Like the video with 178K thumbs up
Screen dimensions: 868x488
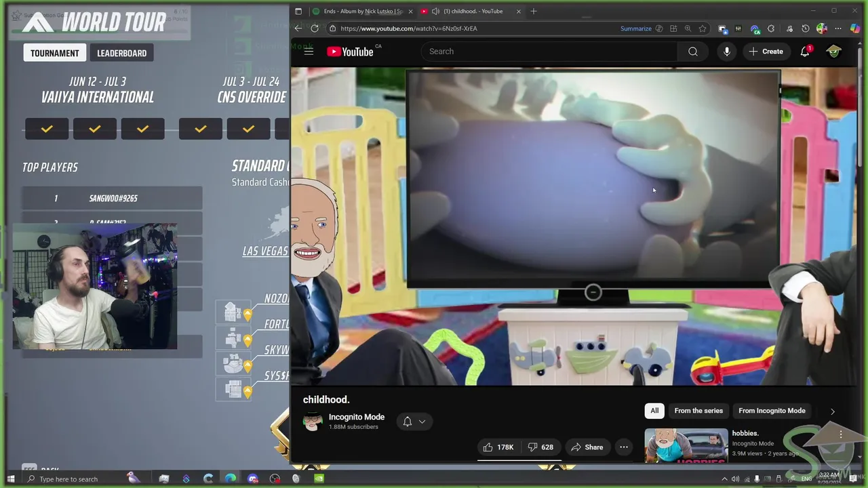coord(498,447)
